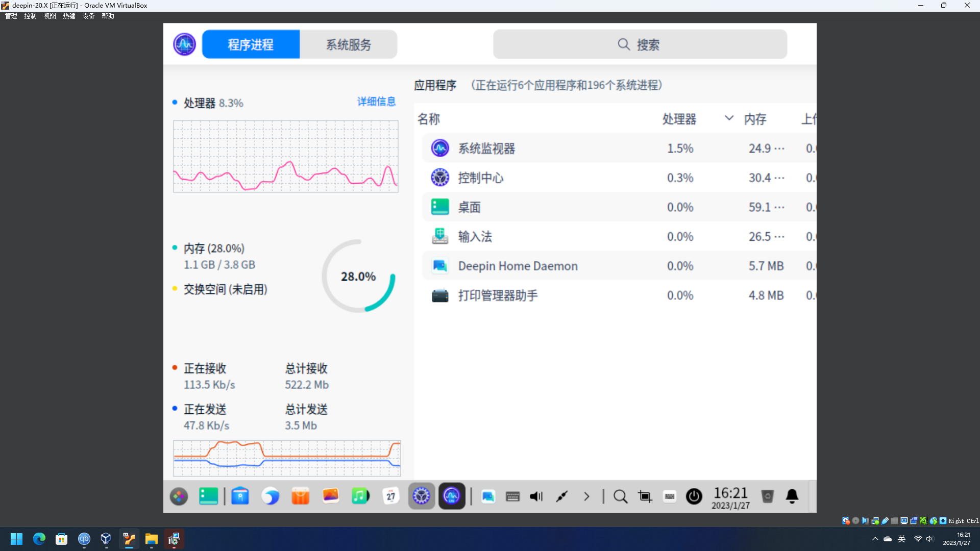980x551 pixels.
Task: Switch to the 系统服务 tab
Action: point(348,44)
